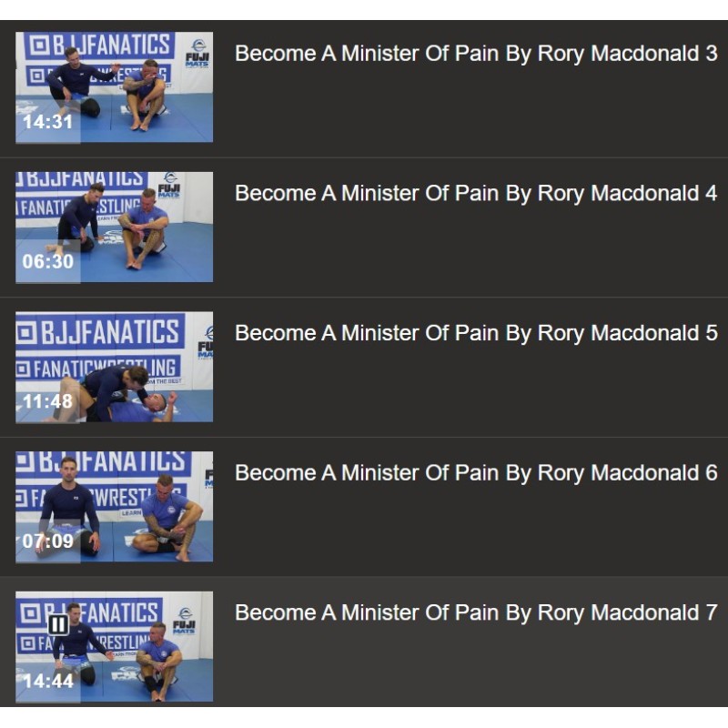Click the Fuji Mats logo in video 4 thumbnail

pos(169,186)
